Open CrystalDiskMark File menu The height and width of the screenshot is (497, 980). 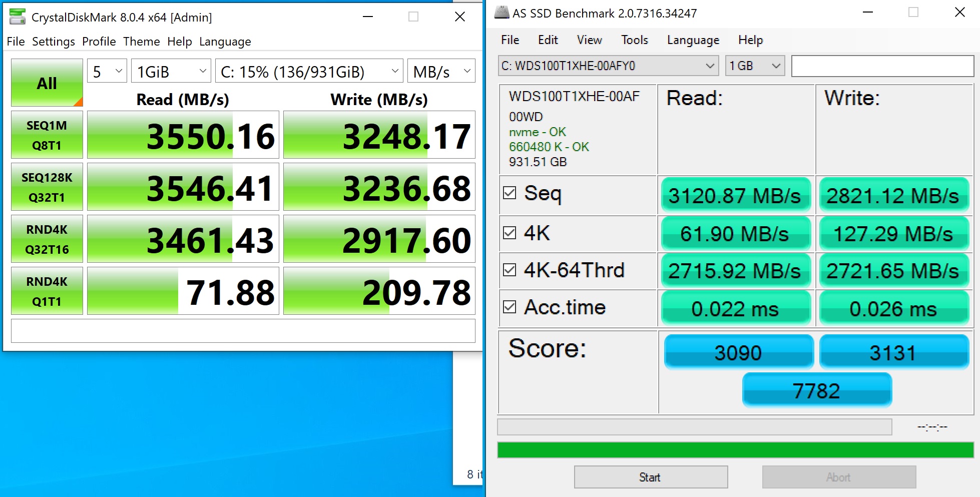16,42
